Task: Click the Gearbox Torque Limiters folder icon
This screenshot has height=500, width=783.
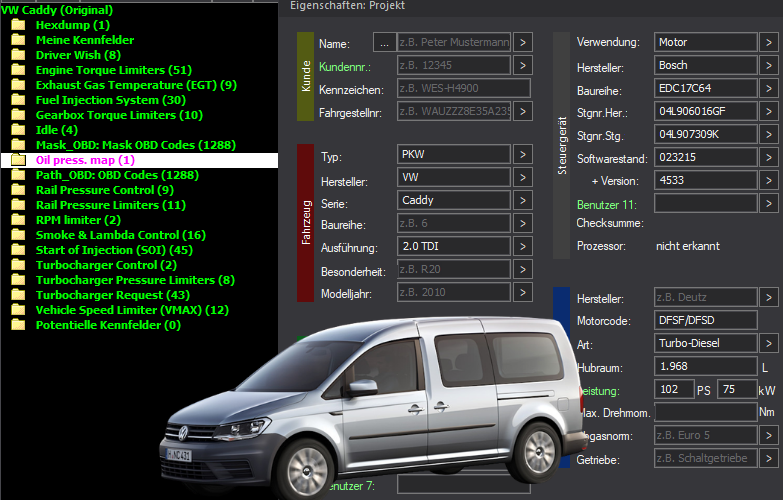Action: pyautogui.click(x=18, y=115)
